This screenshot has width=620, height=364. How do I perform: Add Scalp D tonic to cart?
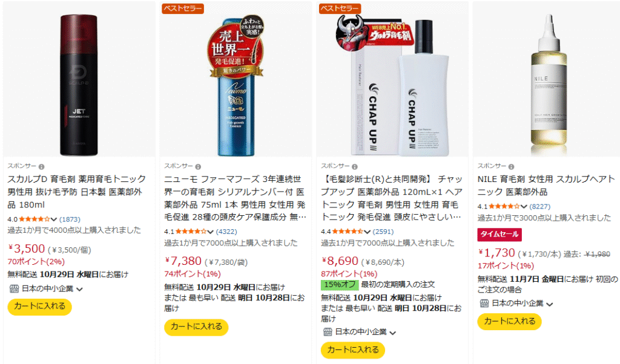click(39, 307)
